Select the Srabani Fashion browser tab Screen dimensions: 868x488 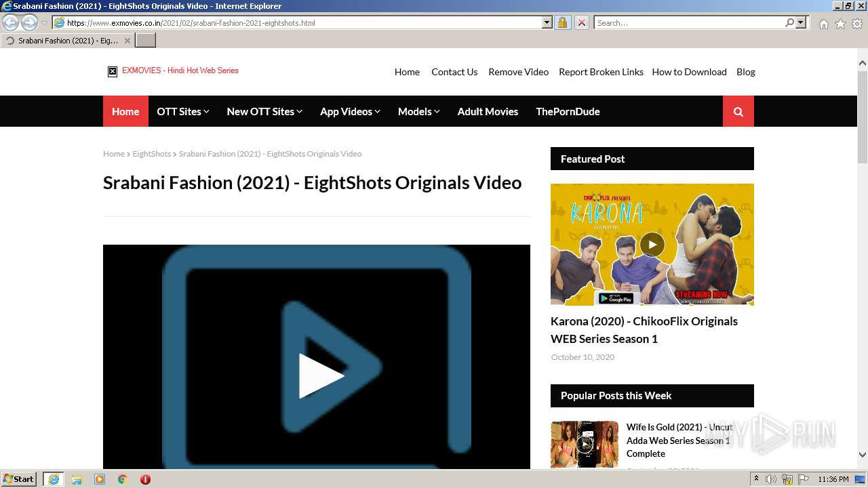point(68,41)
